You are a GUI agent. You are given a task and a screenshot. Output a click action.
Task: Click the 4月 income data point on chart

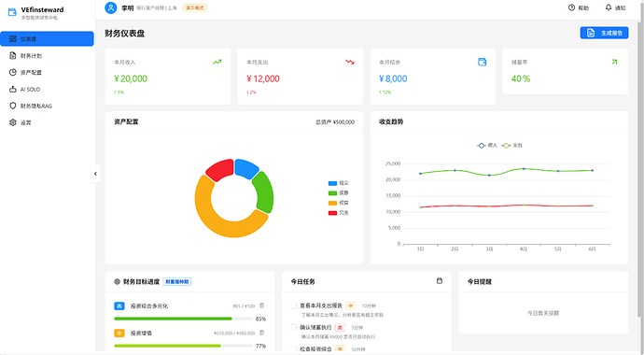pos(524,168)
